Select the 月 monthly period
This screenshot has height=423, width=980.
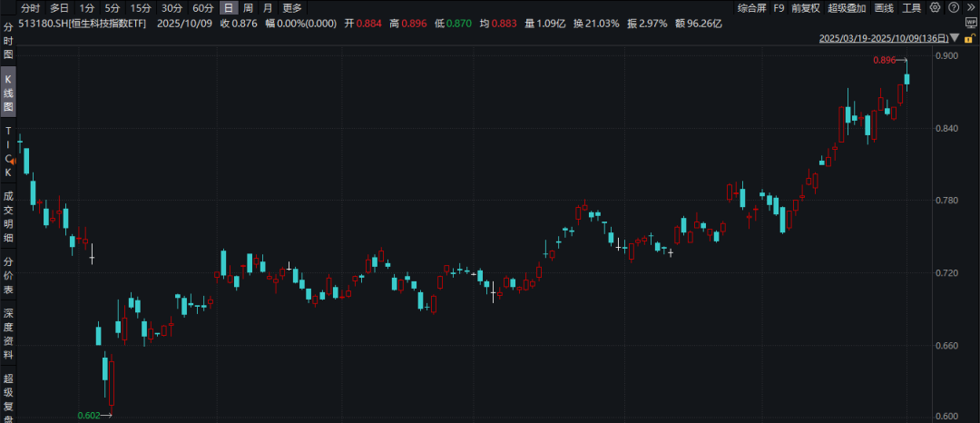(267, 8)
